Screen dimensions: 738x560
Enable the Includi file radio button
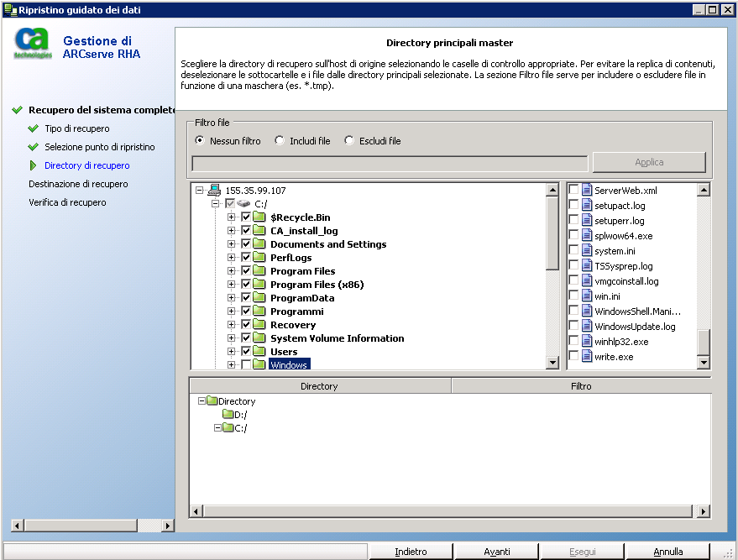click(x=280, y=140)
